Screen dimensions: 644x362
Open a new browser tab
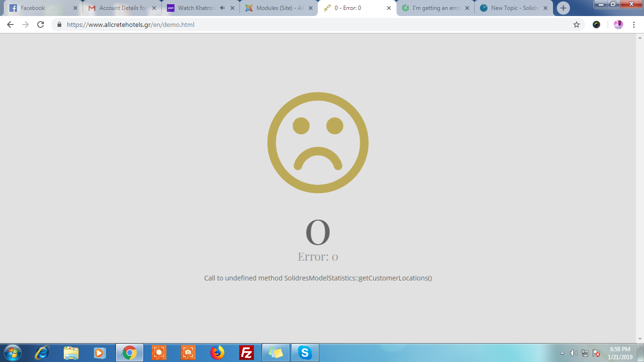point(563,8)
